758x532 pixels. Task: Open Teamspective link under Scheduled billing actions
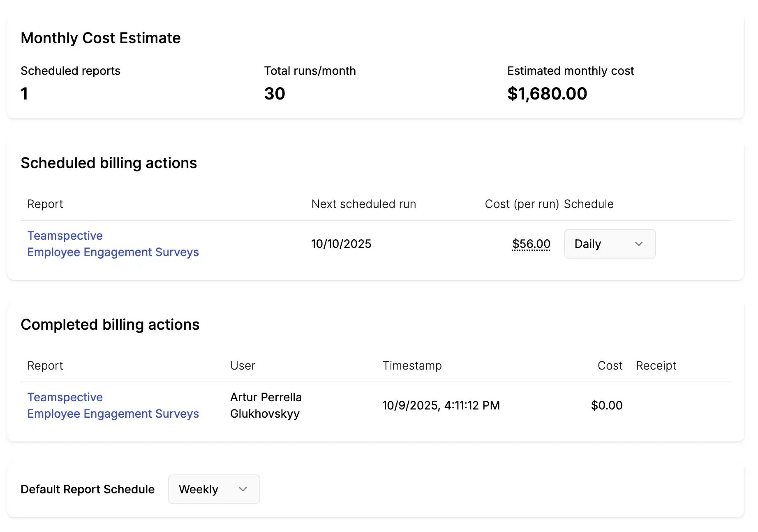pos(113,244)
